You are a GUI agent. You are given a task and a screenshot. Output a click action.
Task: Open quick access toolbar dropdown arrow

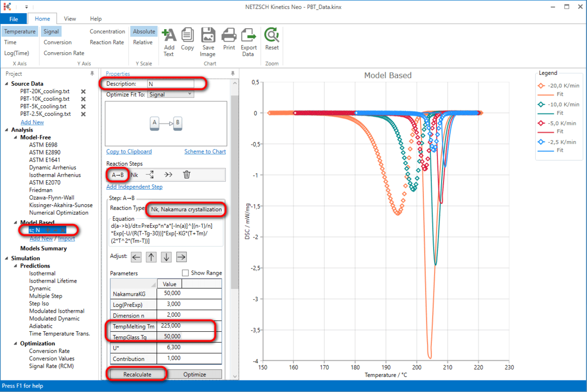coord(26,7)
